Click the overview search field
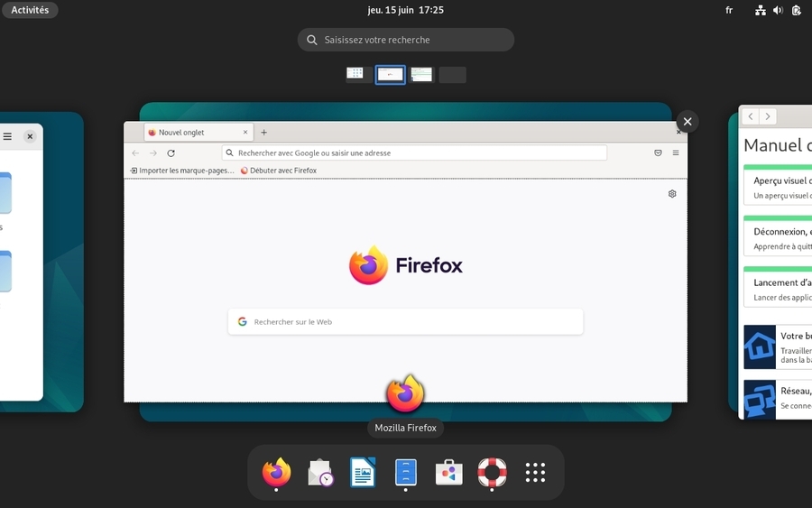This screenshot has height=508, width=812. pyautogui.click(x=405, y=40)
